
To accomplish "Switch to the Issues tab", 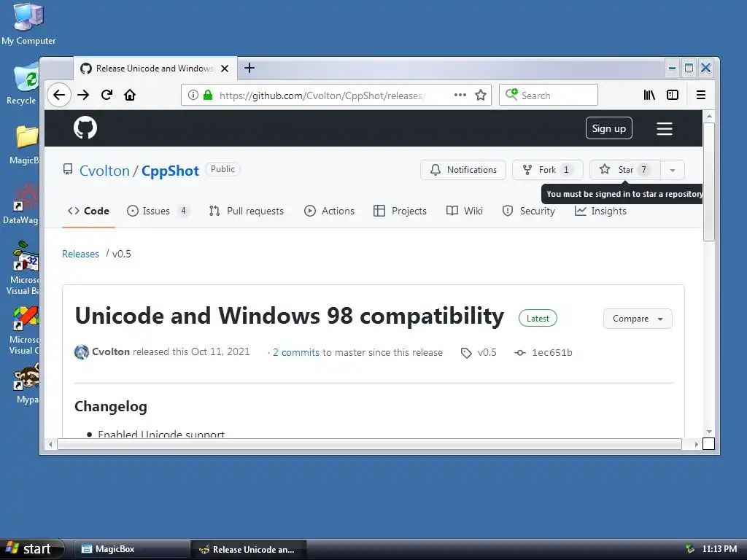I will point(158,211).
